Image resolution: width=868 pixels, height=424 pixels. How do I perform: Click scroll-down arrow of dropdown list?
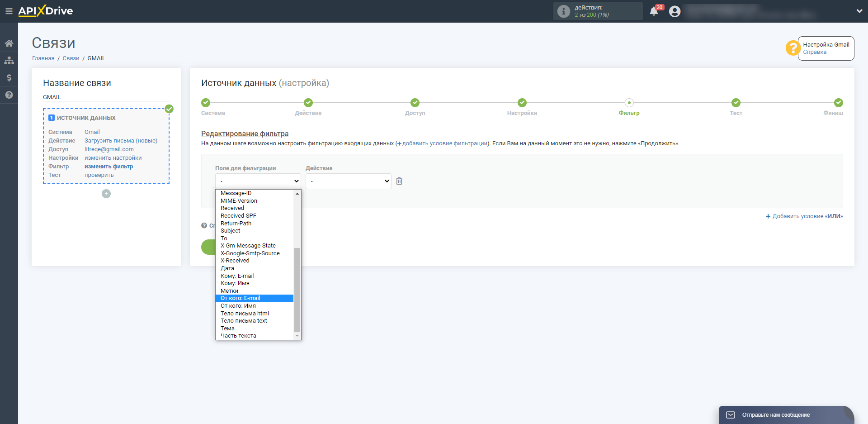tap(297, 336)
